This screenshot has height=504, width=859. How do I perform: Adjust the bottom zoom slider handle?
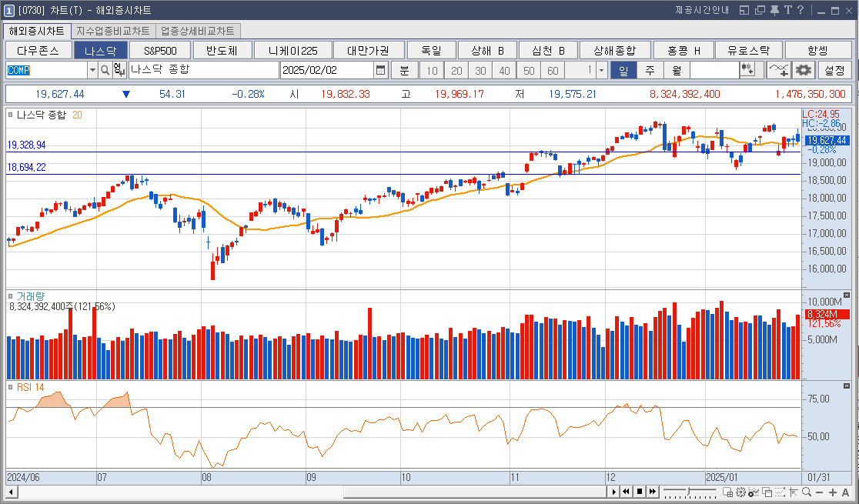(690, 492)
